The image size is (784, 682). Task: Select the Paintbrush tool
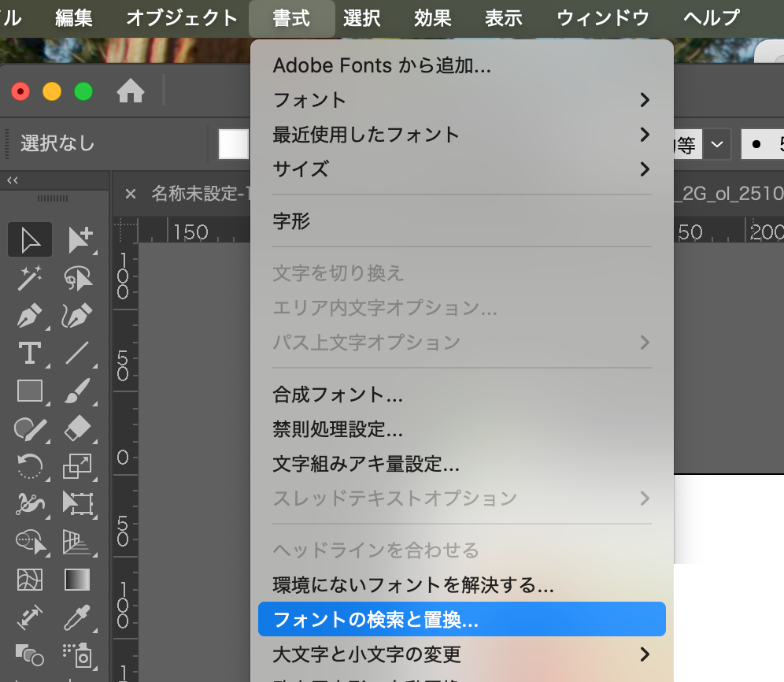(78, 391)
